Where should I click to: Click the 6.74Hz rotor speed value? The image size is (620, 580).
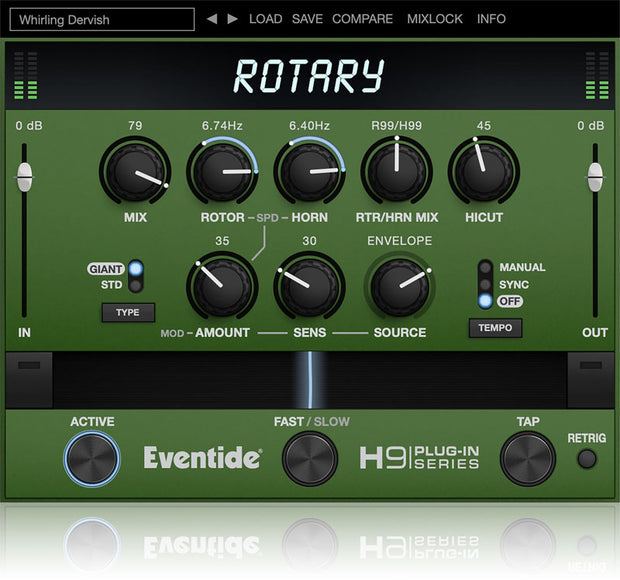[x=222, y=126]
